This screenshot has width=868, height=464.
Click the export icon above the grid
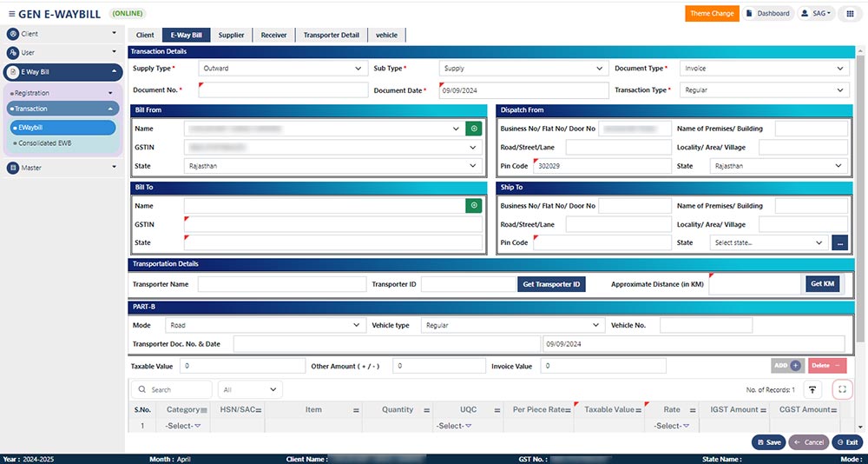(812, 390)
